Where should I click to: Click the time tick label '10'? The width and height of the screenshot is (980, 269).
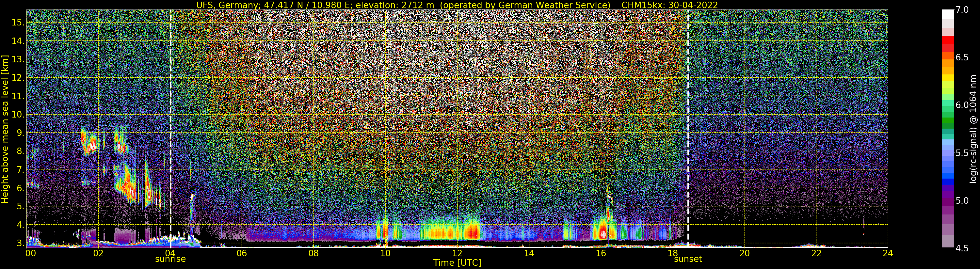pos(385,253)
